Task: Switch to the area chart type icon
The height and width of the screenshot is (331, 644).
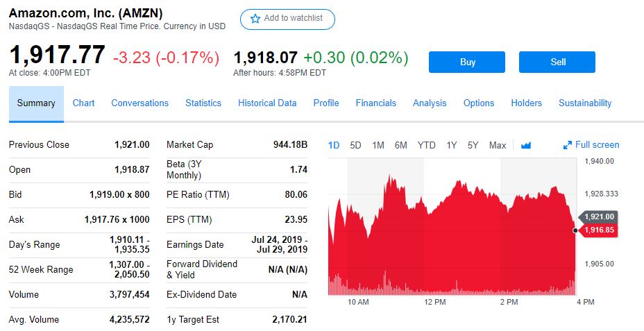Action: (x=525, y=145)
